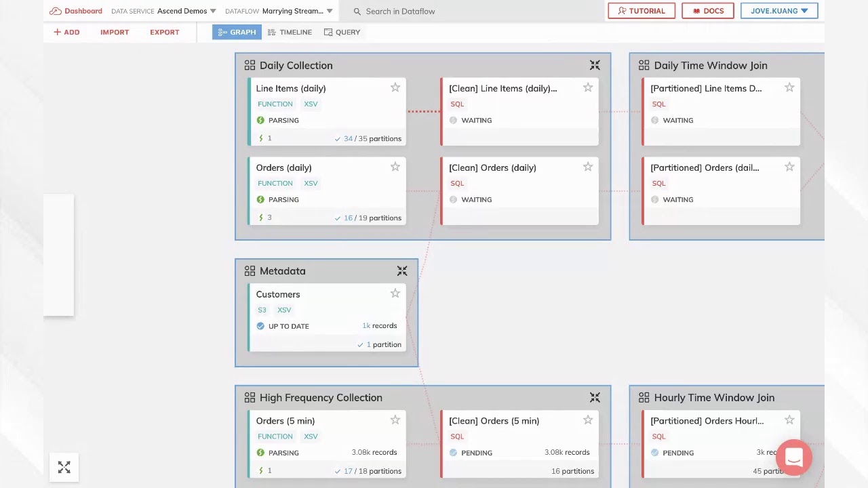This screenshot has height=488, width=868.
Task: Favorite the [Partitioned] Orders Hourly component
Action: [x=789, y=420]
